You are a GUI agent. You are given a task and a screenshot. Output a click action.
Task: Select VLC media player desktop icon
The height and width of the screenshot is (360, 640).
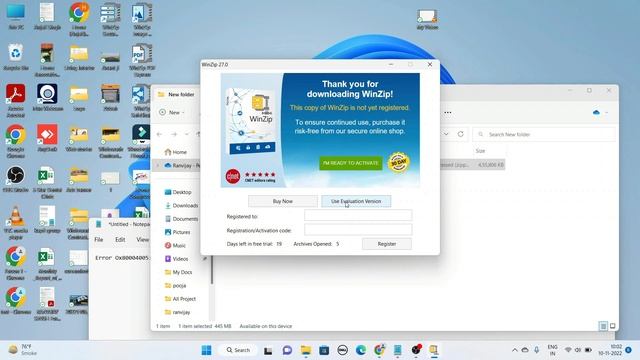(16, 222)
